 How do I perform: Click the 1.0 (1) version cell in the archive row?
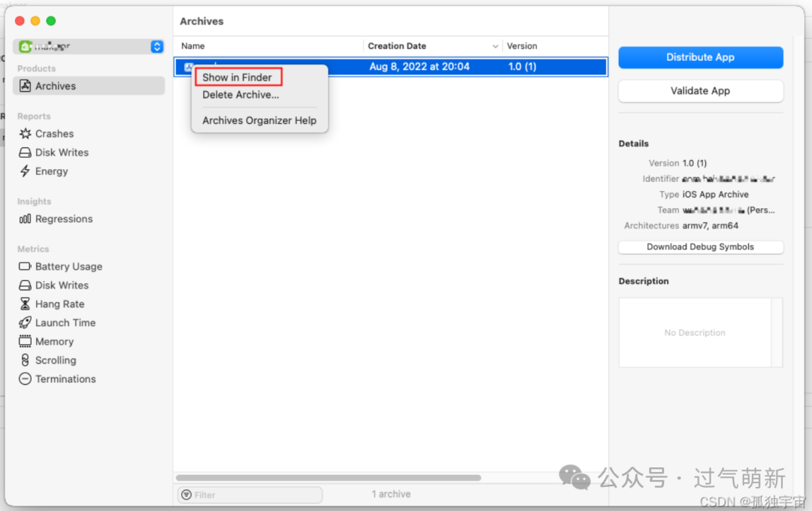[522, 67]
